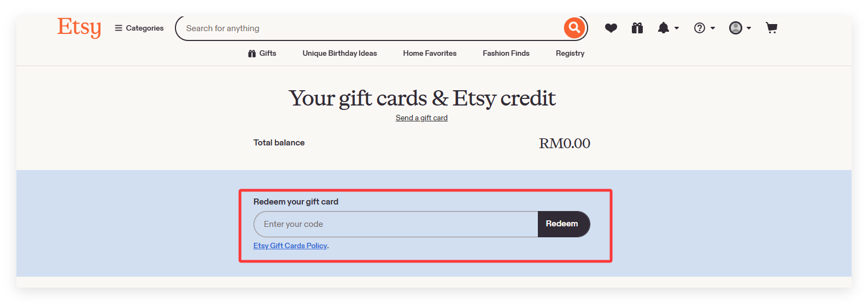Screen dimensions: 868x304
Task: Open the gift registry icon in header
Action: click(637, 28)
